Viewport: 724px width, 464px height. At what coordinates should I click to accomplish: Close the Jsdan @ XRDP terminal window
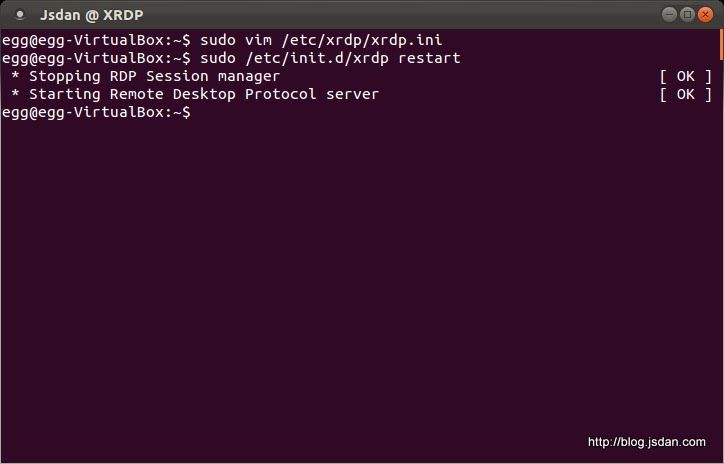tap(706, 14)
